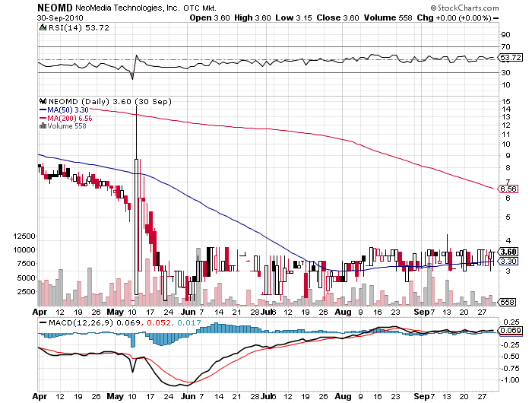Click the volume bars icon beside Volume 558 legend
The height and width of the screenshot is (403, 532).
click(x=43, y=125)
